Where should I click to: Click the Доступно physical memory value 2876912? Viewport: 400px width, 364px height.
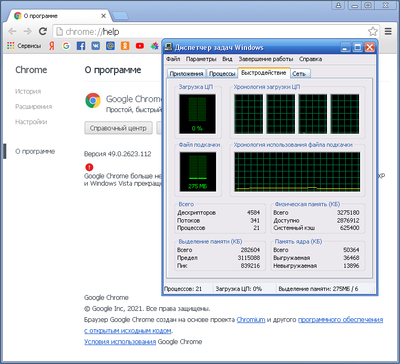pos(348,220)
